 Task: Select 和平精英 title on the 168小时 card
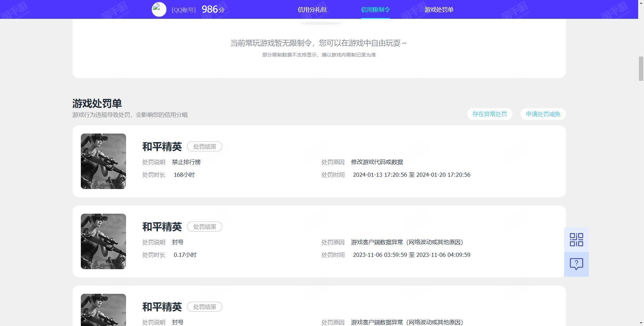tap(162, 147)
